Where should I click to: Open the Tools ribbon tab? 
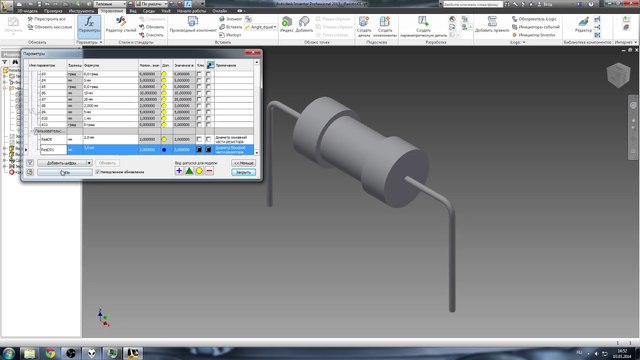(82, 11)
